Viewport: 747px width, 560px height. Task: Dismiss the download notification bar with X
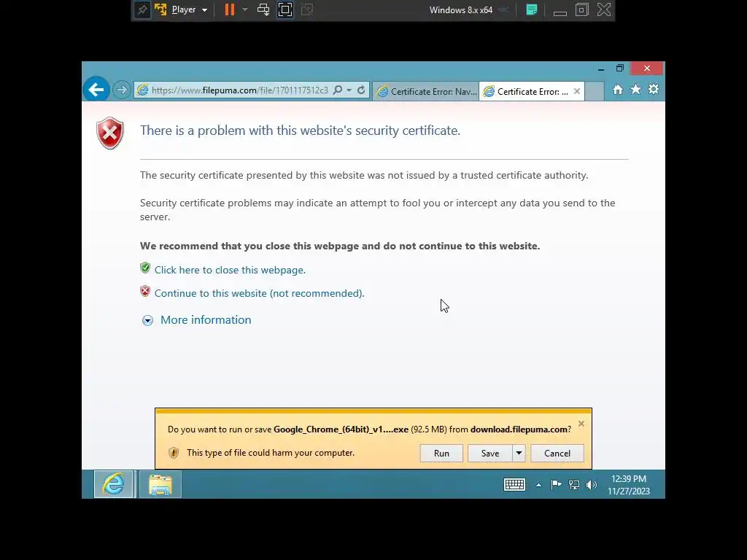click(x=581, y=424)
